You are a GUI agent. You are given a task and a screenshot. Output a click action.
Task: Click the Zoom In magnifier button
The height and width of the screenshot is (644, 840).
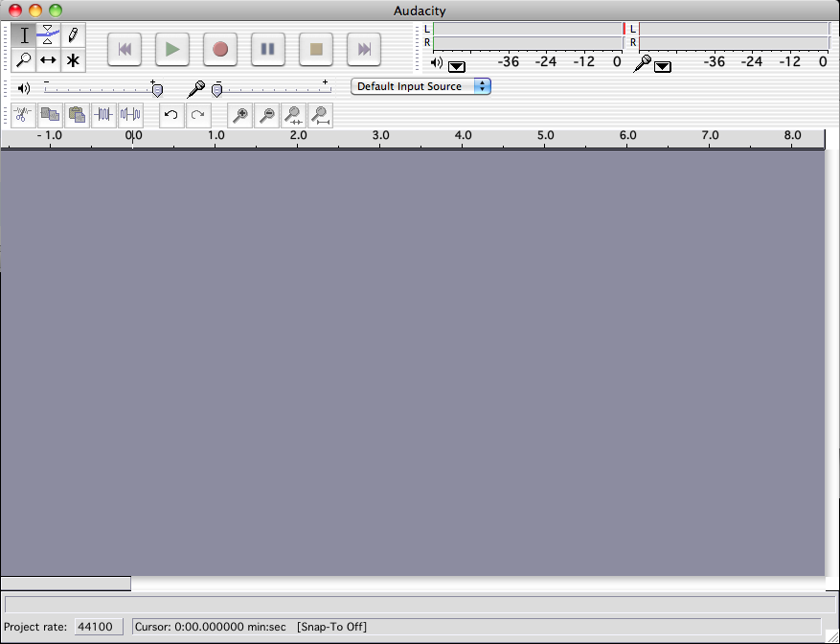240,115
